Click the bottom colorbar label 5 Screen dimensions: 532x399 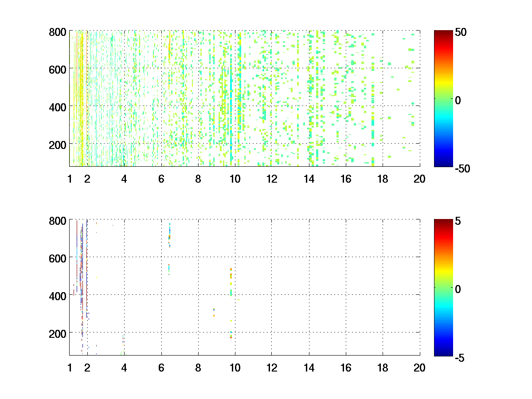pyautogui.click(x=458, y=221)
